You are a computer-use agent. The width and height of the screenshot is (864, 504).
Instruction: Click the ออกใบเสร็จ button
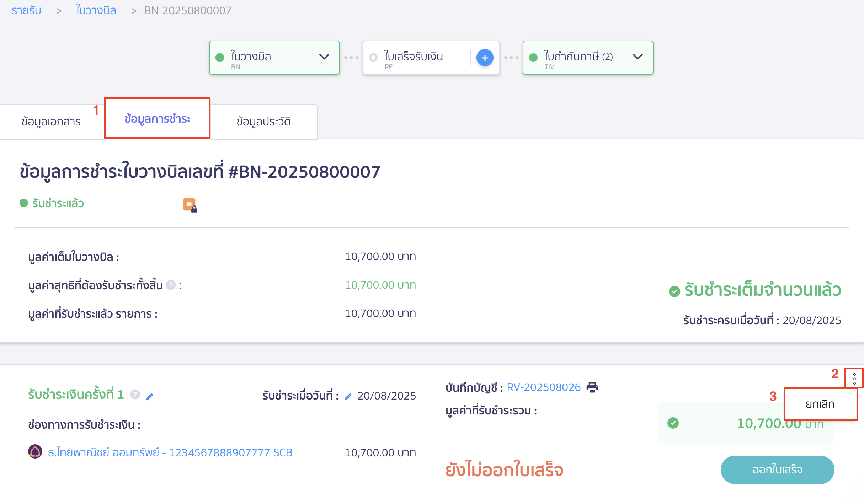coord(777,470)
